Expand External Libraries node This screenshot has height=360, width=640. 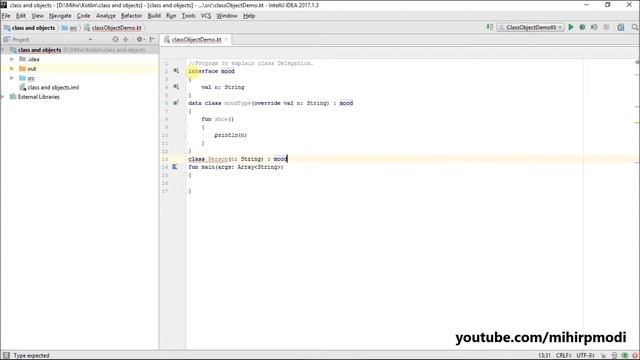(x=3, y=97)
